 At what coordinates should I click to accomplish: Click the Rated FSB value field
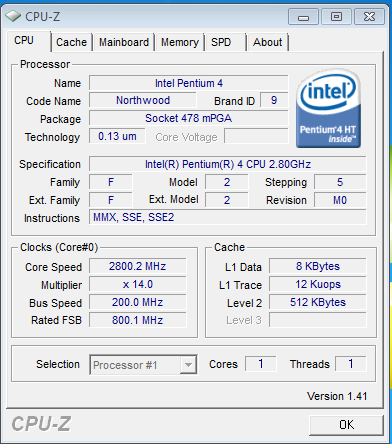tap(138, 320)
